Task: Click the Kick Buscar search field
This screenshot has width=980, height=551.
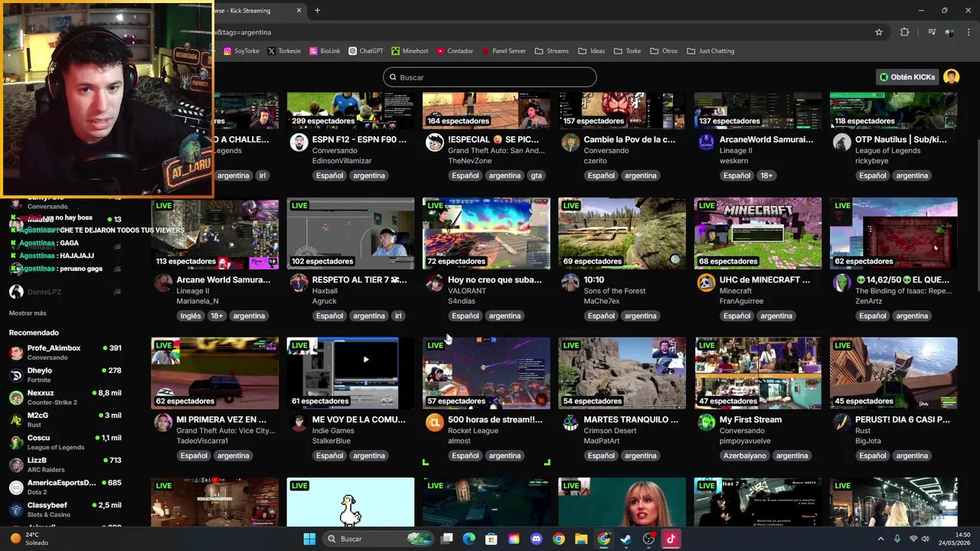Action: (490, 77)
